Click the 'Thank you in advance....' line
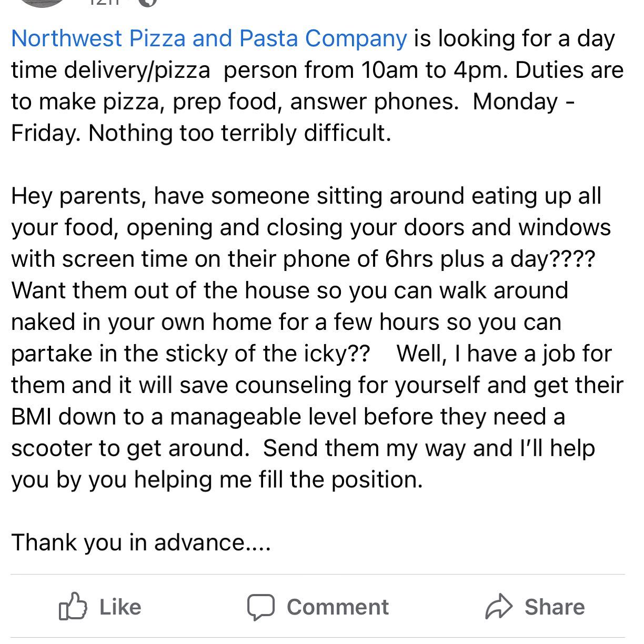The image size is (644, 644). tap(141, 542)
